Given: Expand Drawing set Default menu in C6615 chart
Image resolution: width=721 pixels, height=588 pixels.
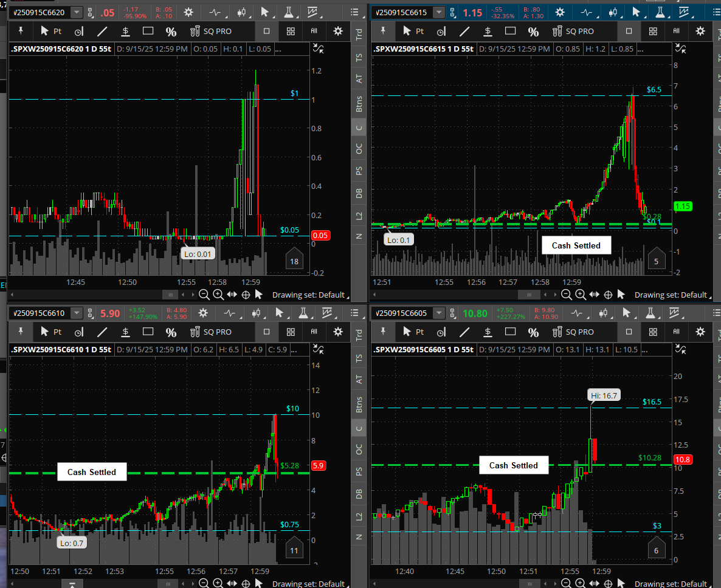Looking at the screenshot, I should coord(671,295).
